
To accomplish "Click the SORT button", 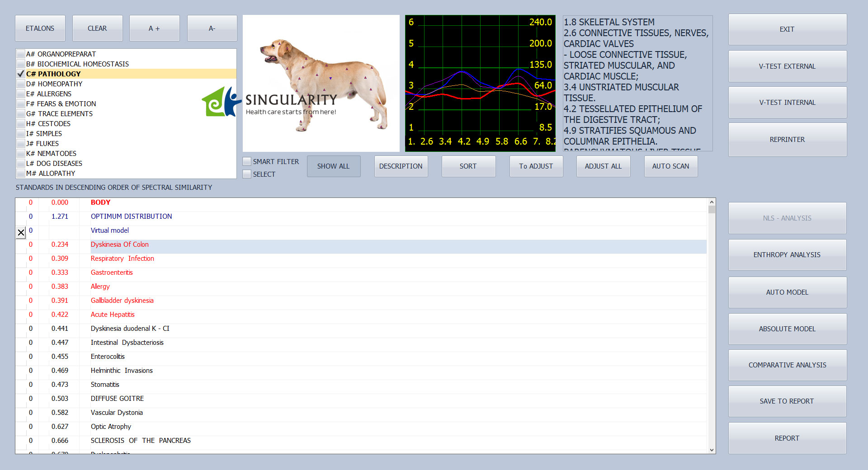I will pyautogui.click(x=468, y=166).
